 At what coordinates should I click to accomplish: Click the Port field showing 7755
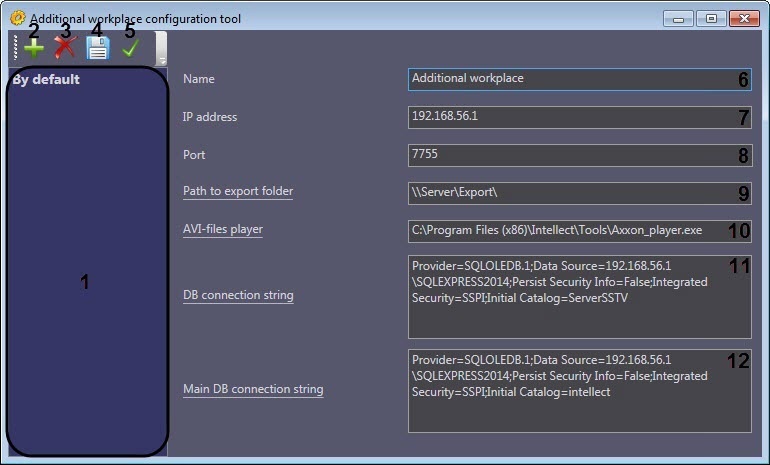pos(570,155)
